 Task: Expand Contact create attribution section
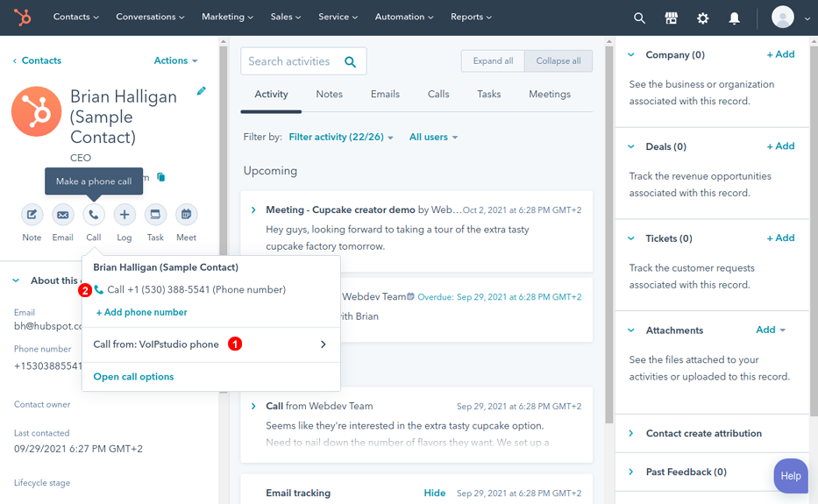tap(631, 434)
